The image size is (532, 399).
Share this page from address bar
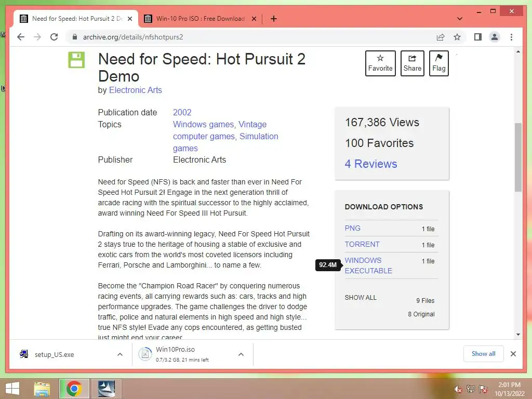[441, 37]
